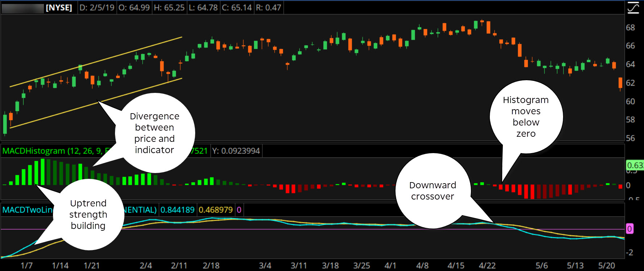Screen dimensions: 644x271
Task: Click the 2/4 date axis label
Action: coord(146,266)
